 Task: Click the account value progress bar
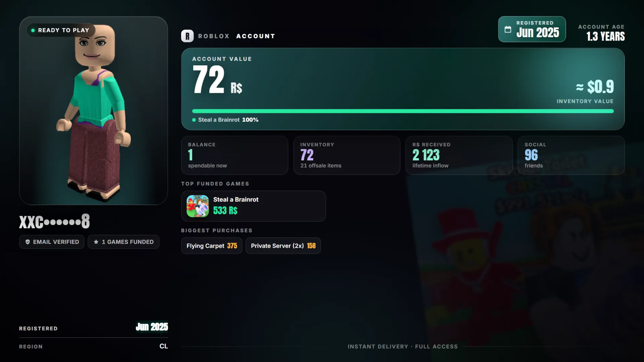(403, 111)
